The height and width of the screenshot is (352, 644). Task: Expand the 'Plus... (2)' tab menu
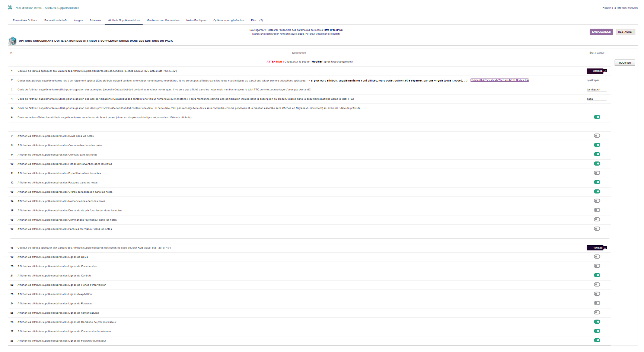point(257,20)
